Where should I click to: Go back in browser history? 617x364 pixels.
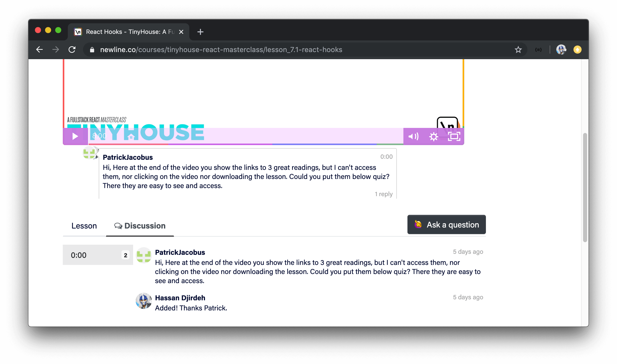tap(39, 50)
